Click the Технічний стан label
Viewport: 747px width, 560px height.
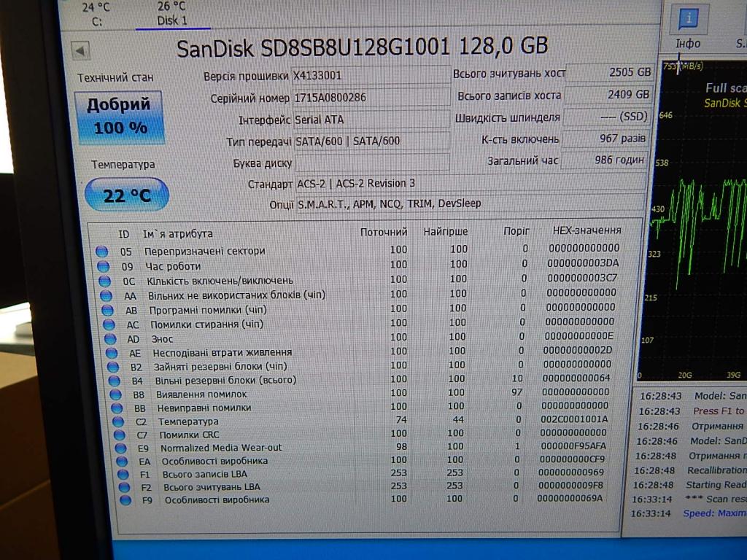[x=115, y=77]
